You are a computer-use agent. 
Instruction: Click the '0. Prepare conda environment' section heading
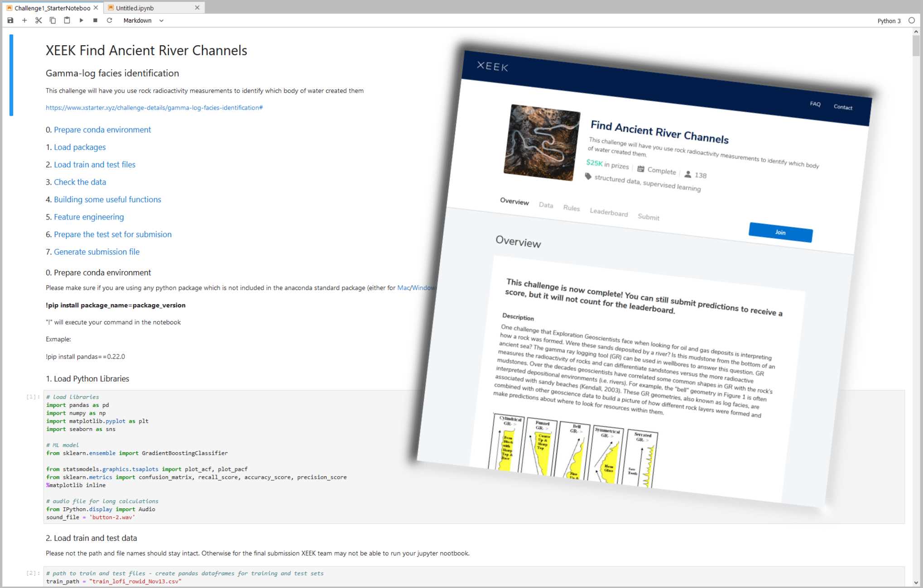coord(98,272)
